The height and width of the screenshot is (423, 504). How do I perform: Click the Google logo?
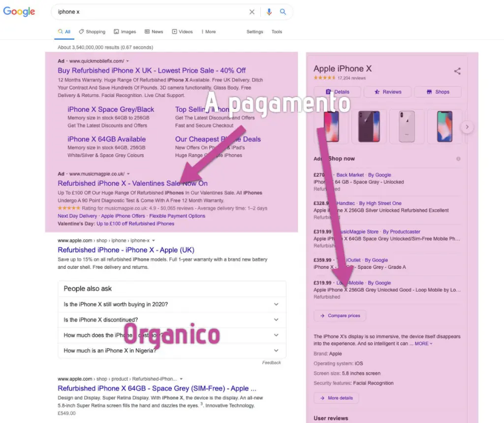19,12
